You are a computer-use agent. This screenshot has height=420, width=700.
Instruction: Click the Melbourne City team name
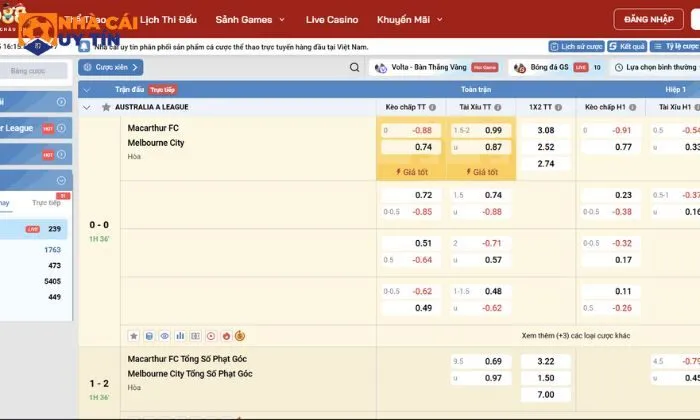[x=156, y=143]
